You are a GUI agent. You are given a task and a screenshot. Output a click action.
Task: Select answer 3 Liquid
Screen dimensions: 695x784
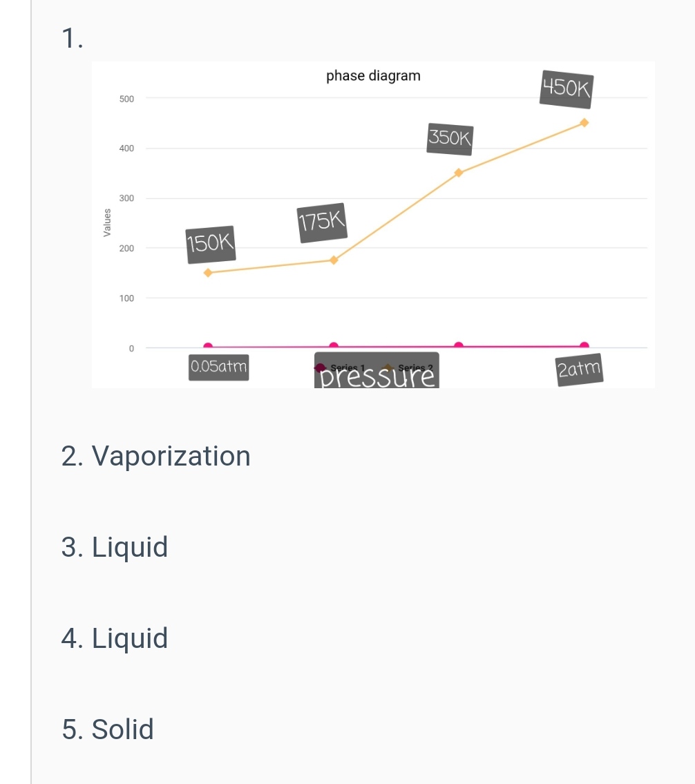115,547
